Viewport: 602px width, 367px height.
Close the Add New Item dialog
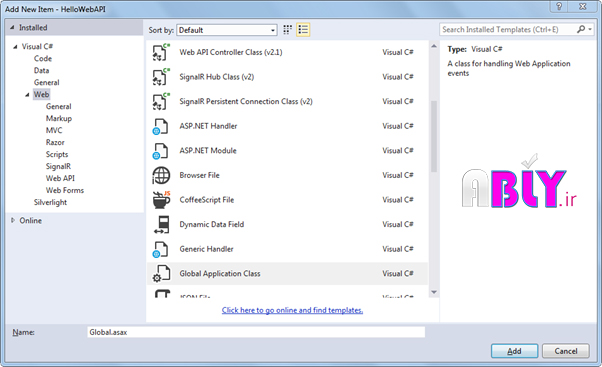[583, 7]
